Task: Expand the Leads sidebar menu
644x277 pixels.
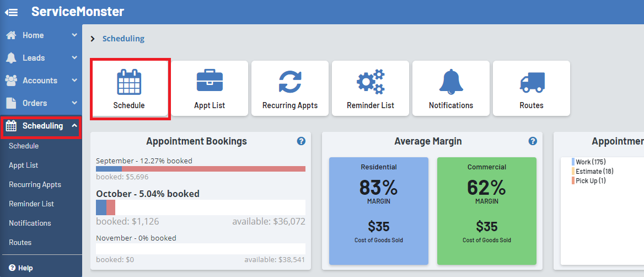Action: (41, 58)
